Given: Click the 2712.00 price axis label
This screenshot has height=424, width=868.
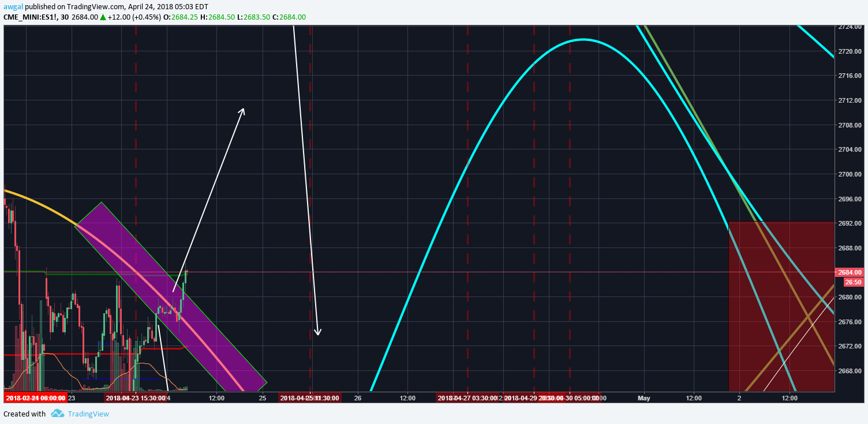Looking at the screenshot, I should (x=851, y=100).
